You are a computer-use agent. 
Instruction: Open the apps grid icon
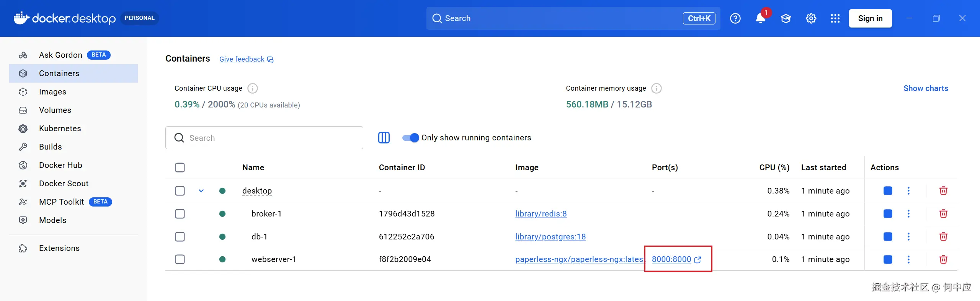pyautogui.click(x=835, y=18)
